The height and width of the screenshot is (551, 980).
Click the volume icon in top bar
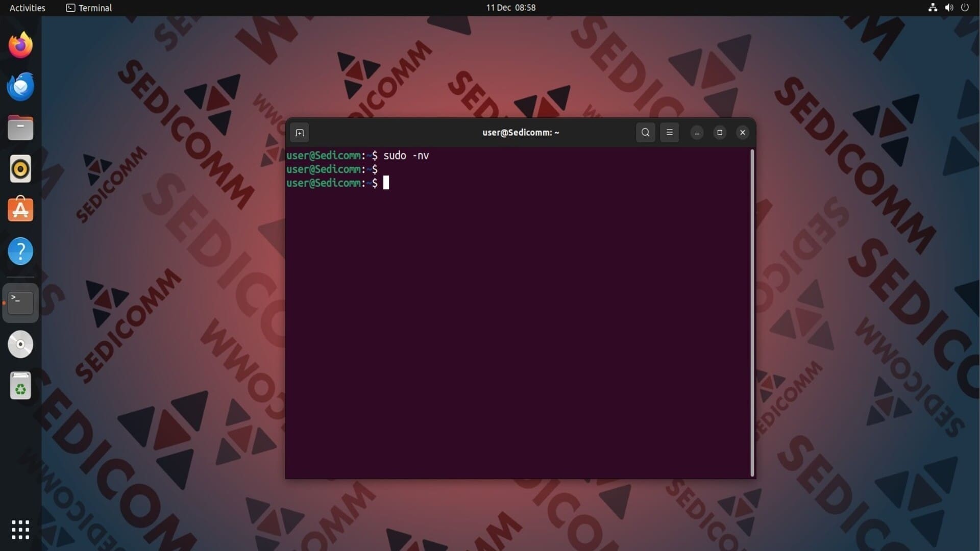949,8
